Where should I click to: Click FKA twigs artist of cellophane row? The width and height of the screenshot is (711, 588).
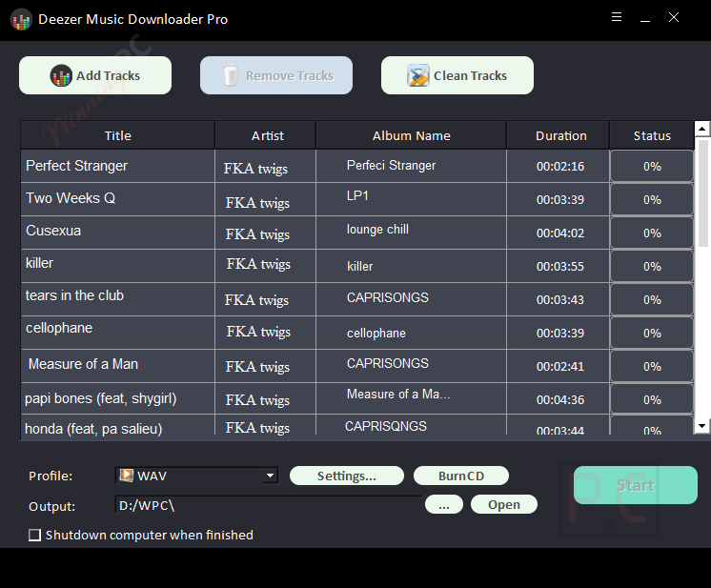258,332
